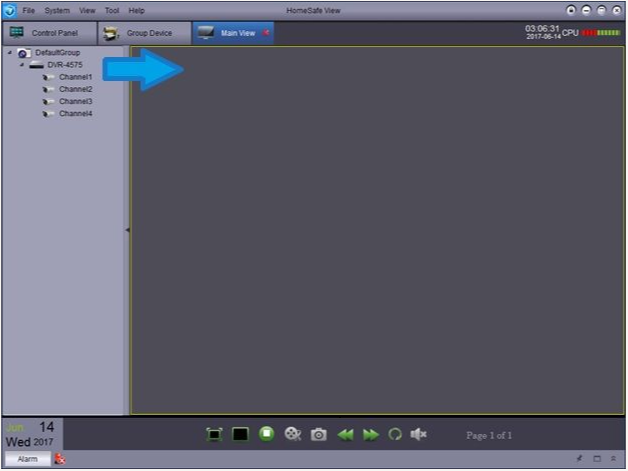This screenshot has height=471, width=628.
Task: Click the film reel record icon
Action: (292, 435)
